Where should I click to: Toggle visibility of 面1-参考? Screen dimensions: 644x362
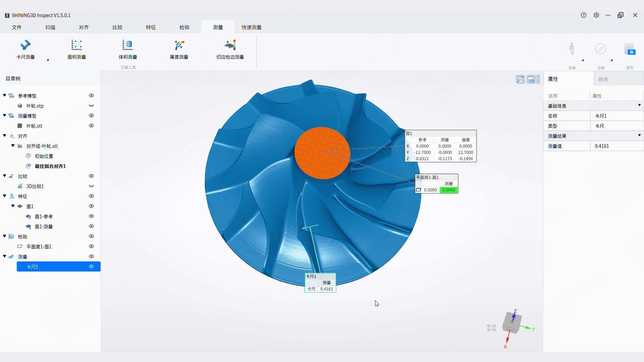(91, 216)
